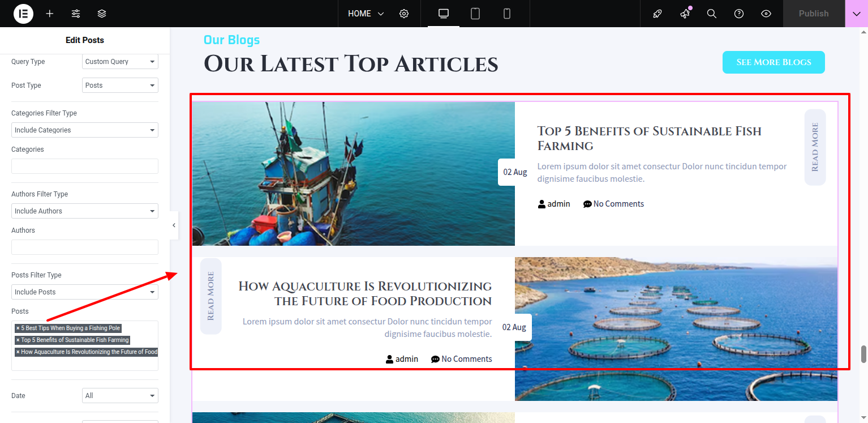Open Site Settings sliders icon
This screenshot has height=423, width=868.
coord(76,14)
